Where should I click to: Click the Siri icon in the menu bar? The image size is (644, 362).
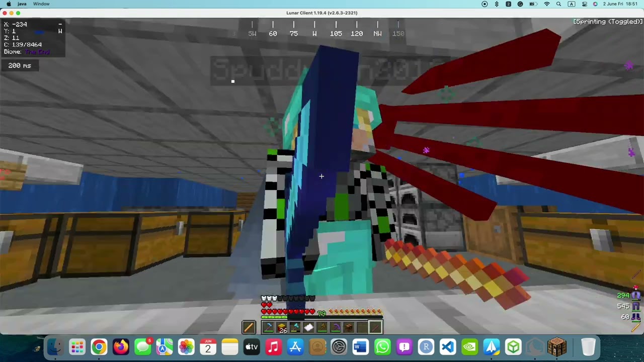click(595, 4)
